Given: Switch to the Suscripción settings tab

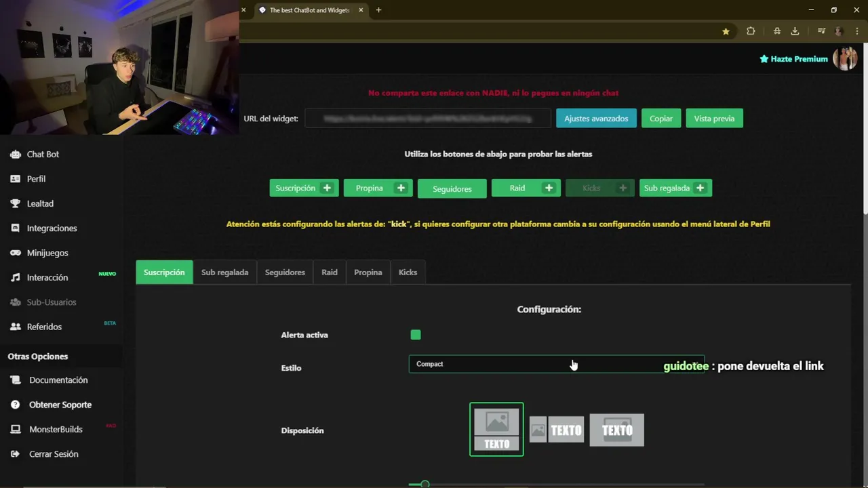Looking at the screenshot, I should pyautogui.click(x=164, y=272).
